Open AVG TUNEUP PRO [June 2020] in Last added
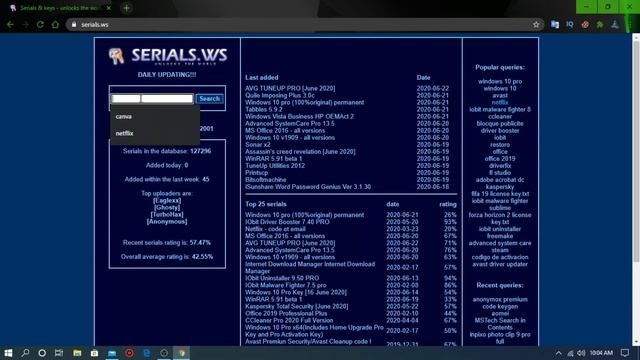Viewport: 640px width, 360px height. point(290,88)
